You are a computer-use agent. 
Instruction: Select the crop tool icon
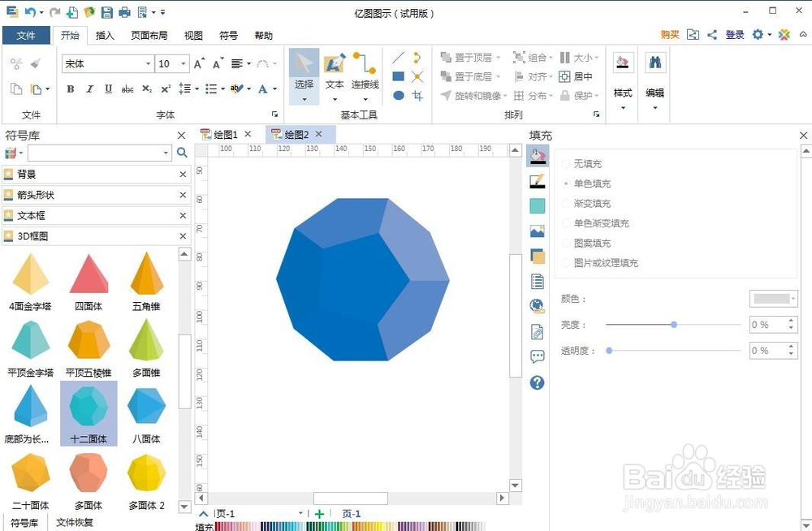coord(417,95)
